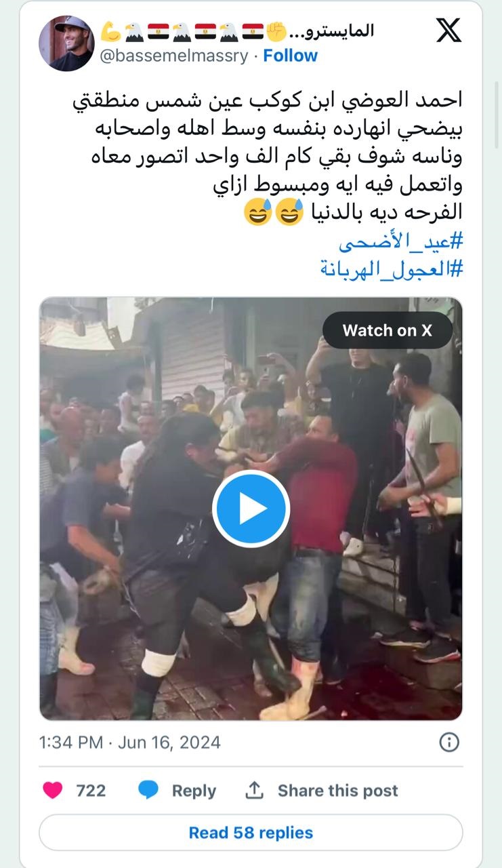Screen dimensions: 502x868
Task: Open the profile avatar photo
Action: point(66,43)
